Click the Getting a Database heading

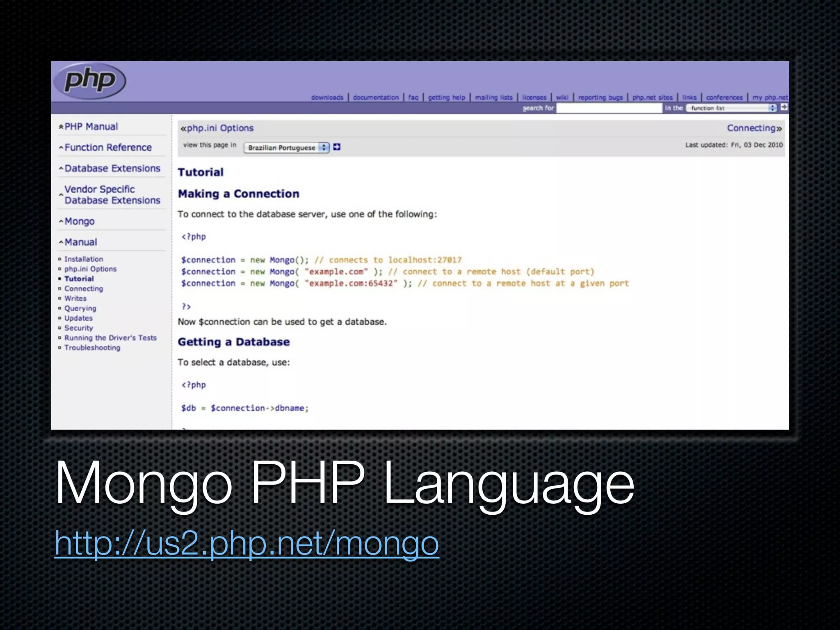[233, 342]
